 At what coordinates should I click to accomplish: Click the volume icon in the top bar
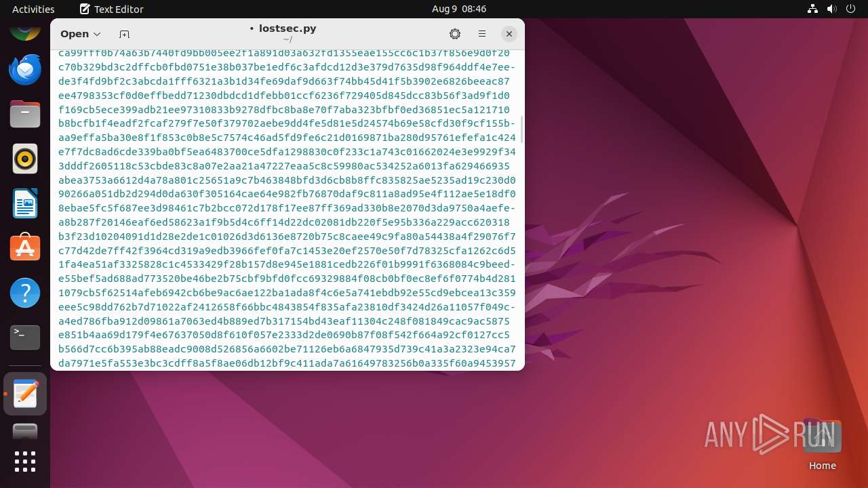[831, 9]
